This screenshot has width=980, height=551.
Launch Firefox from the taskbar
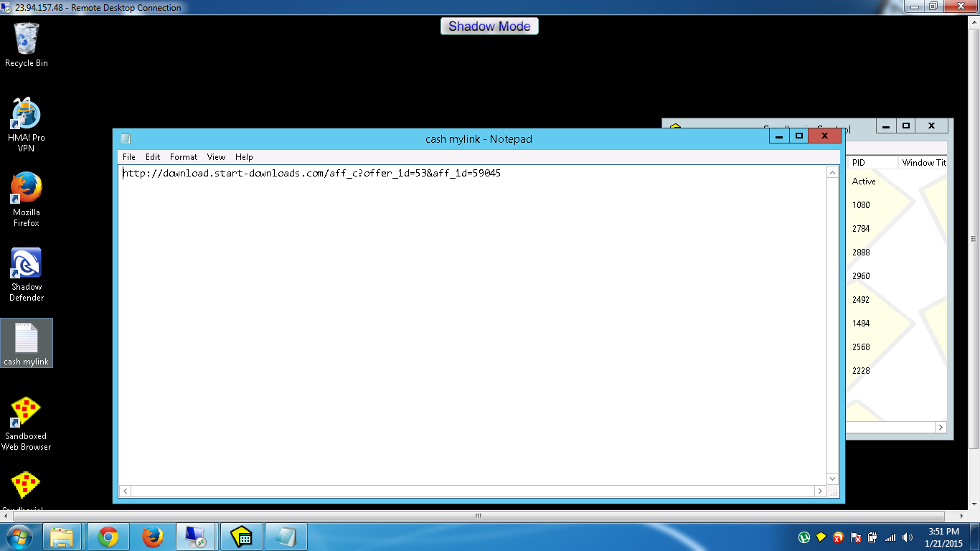pos(152,537)
